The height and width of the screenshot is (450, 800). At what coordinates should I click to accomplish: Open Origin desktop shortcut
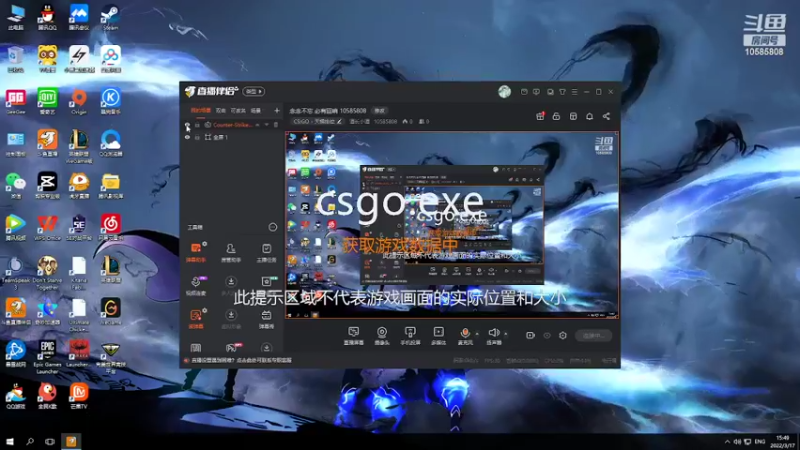coord(79,102)
